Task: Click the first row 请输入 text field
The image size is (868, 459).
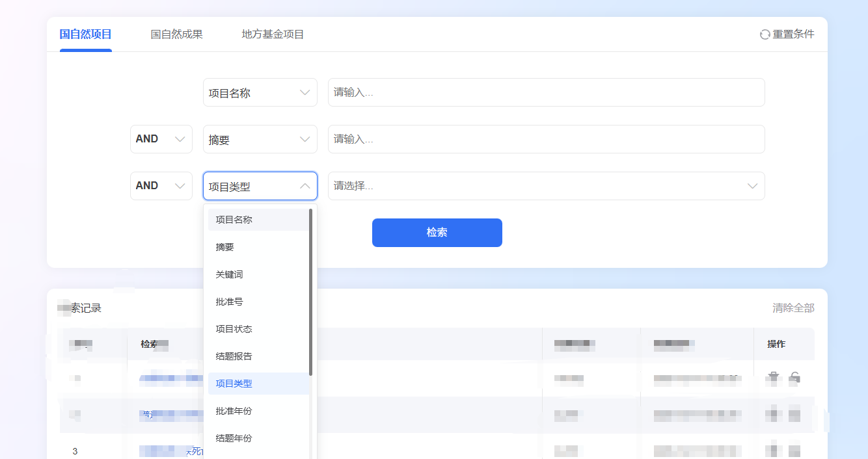Action: coord(547,92)
